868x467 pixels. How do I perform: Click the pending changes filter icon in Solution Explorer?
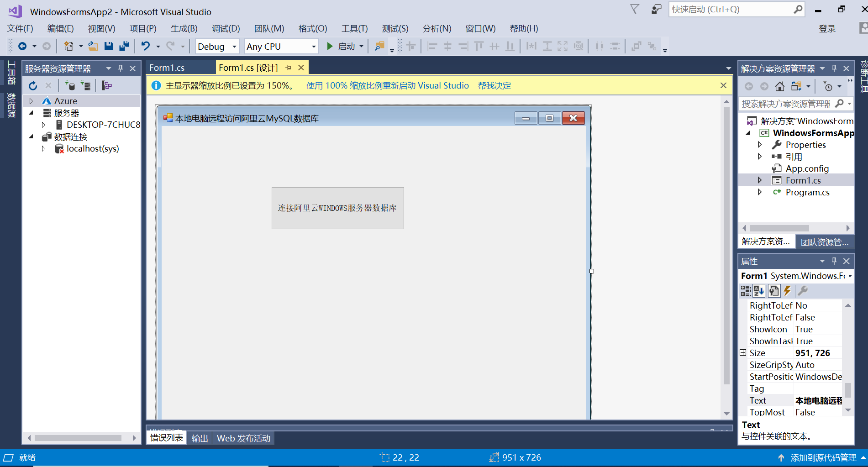pos(828,86)
